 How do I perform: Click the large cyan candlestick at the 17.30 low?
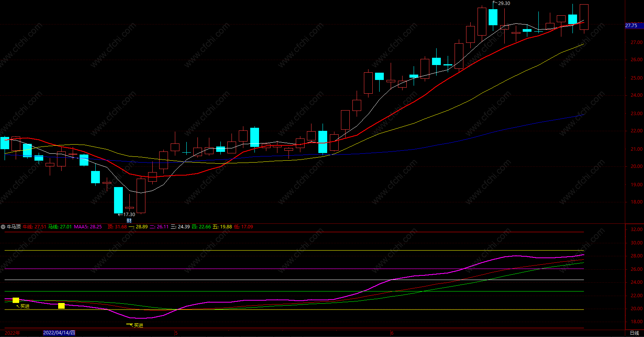click(119, 200)
